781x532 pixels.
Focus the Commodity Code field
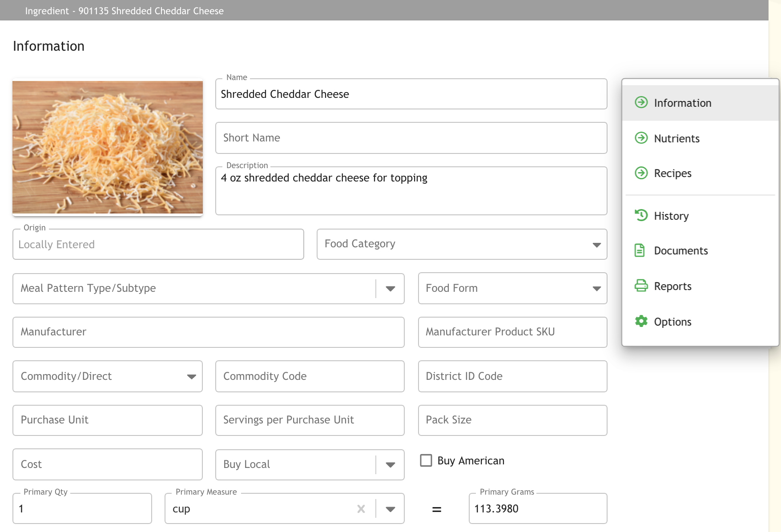click(x=310, y=376)
